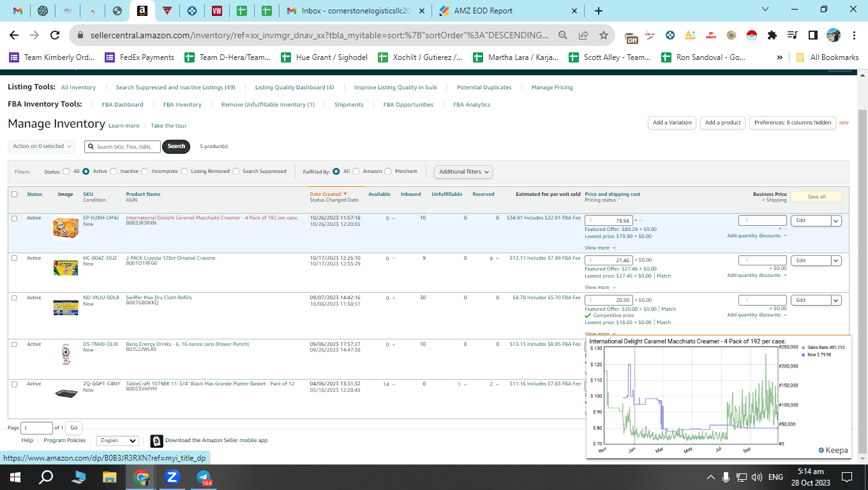The width and height of the screenshot is (868, 490).
Task: Set Fulfilled By filter to Merchant
Action: click(x=388, y=172)
